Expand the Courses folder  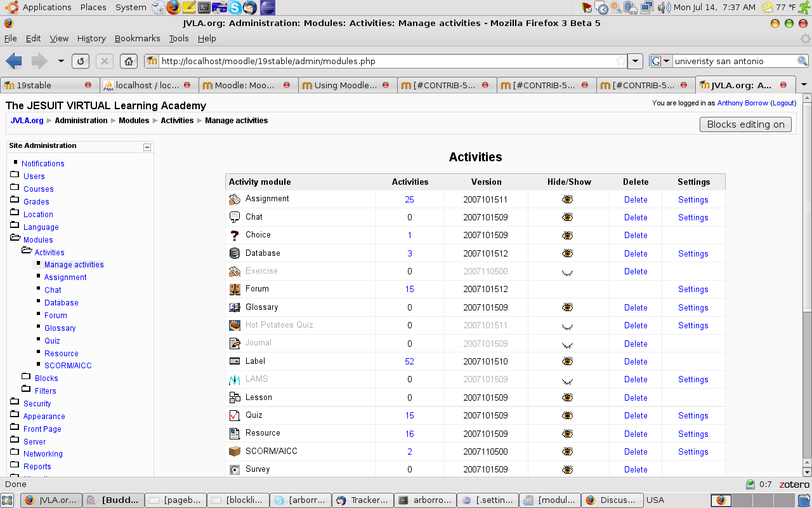[x=15, y=187]
